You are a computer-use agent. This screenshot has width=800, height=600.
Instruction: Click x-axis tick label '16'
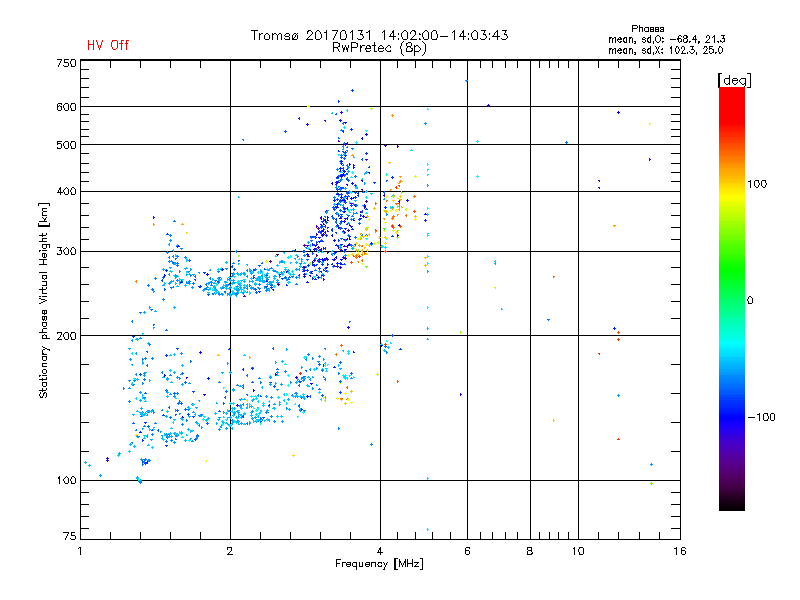(680, 551)
